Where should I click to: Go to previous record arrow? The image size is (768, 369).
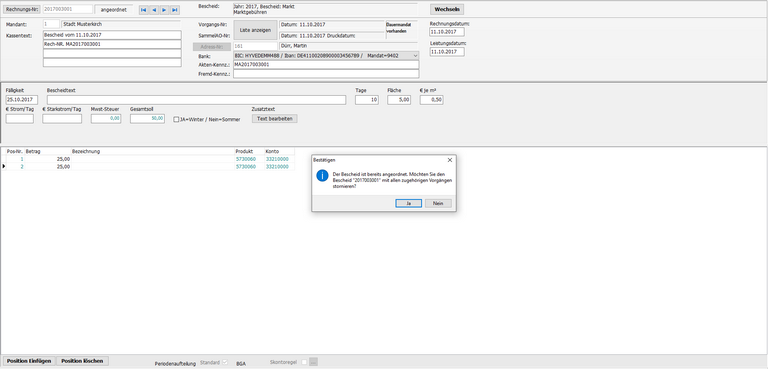[154, 10]
